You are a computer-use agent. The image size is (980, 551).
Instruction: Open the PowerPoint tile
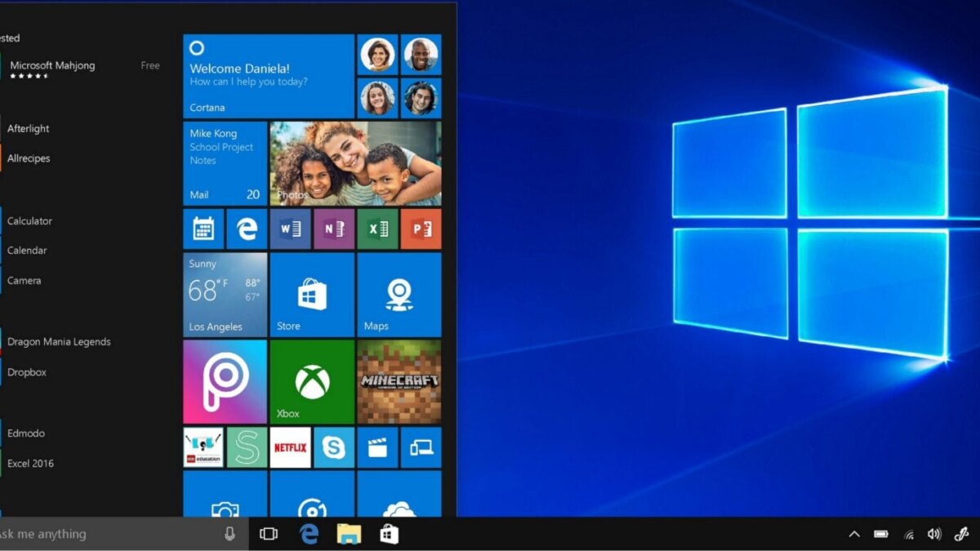(x=421, y=229)
